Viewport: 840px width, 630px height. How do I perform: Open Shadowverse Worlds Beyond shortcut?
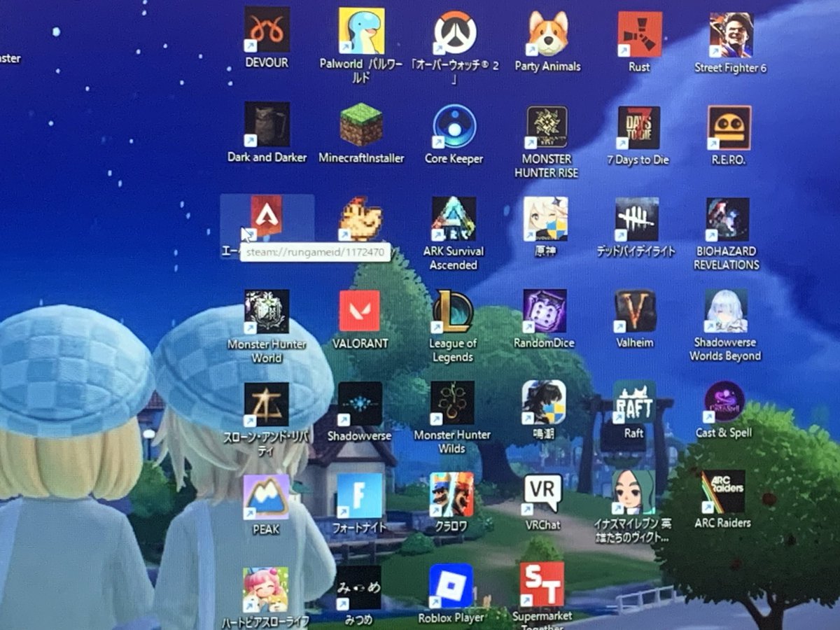click(726, 311)
